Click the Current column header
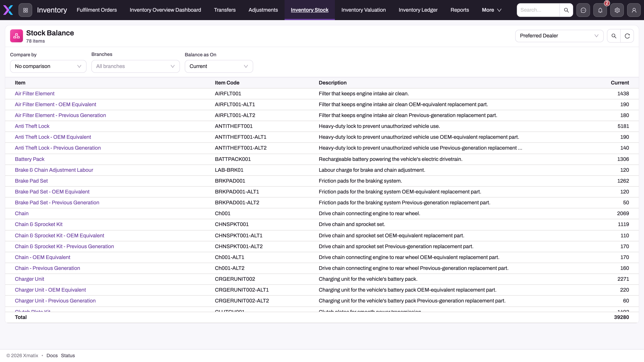Screen dimensions: 644x362 pyautogui.click(x=620, y=83)
